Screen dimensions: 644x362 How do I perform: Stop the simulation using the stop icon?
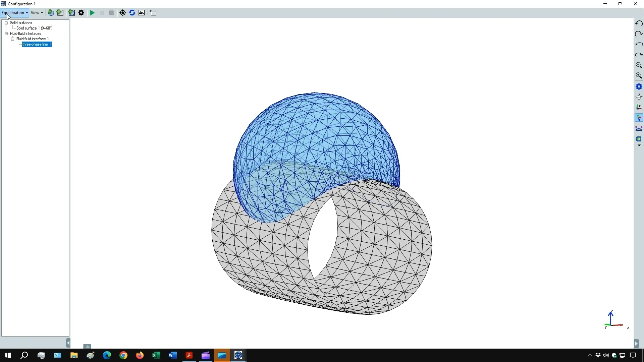(x=111, y=13)
